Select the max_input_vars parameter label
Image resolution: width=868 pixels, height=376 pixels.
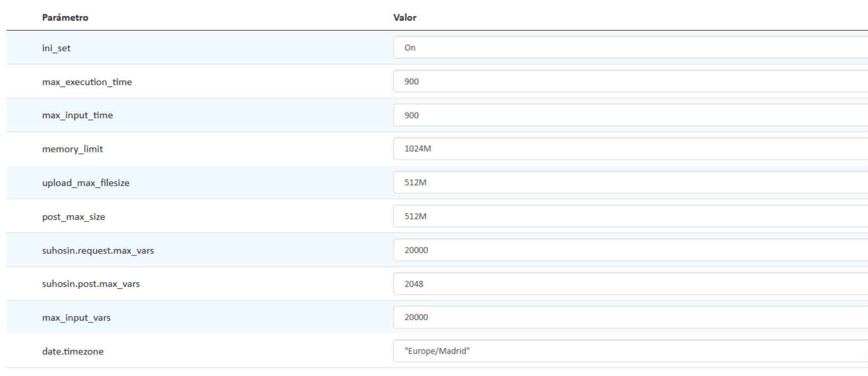pos(76,318)
